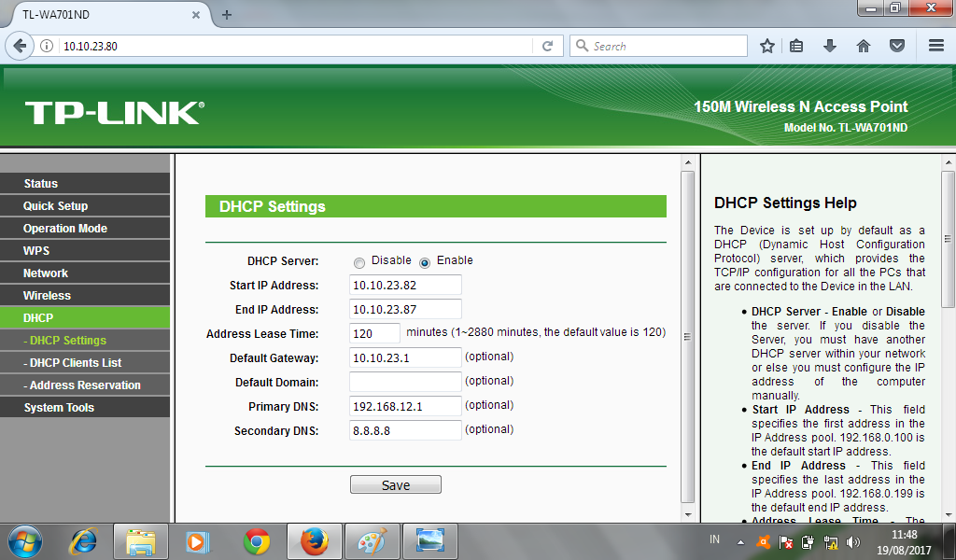Click the power plug tray icon

click(808, 541)
